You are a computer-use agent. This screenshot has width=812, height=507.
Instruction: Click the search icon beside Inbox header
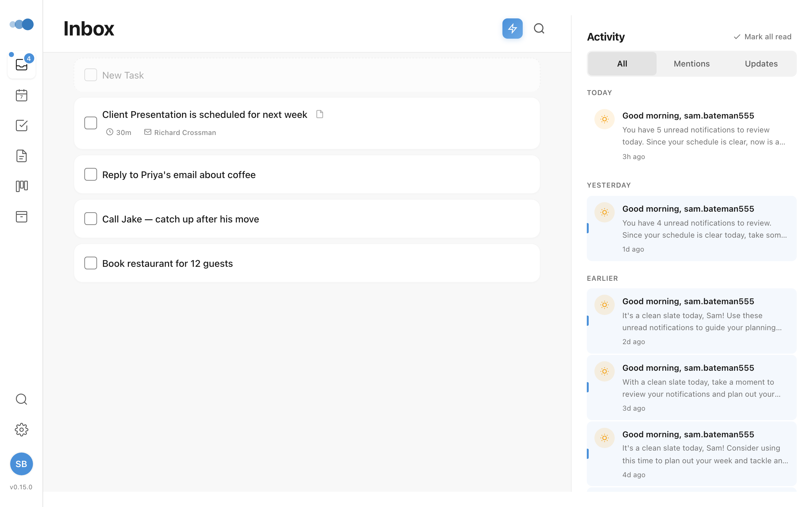point(539,29)
